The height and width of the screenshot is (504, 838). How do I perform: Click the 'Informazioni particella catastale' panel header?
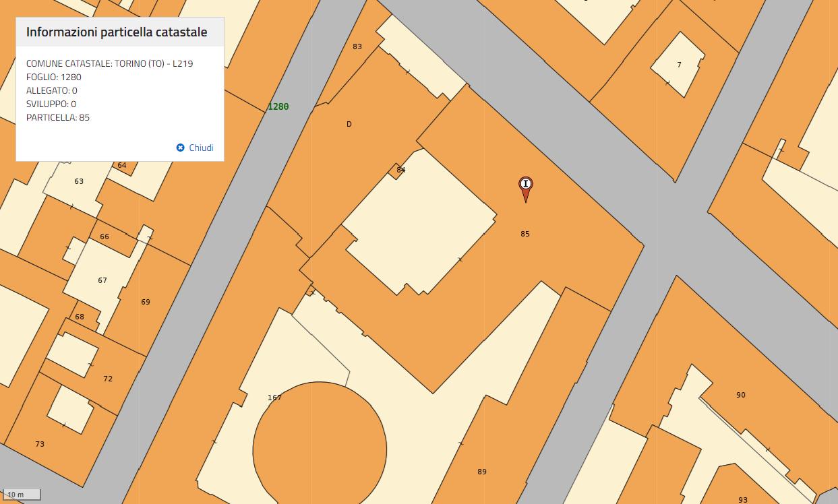coord(117,32)
